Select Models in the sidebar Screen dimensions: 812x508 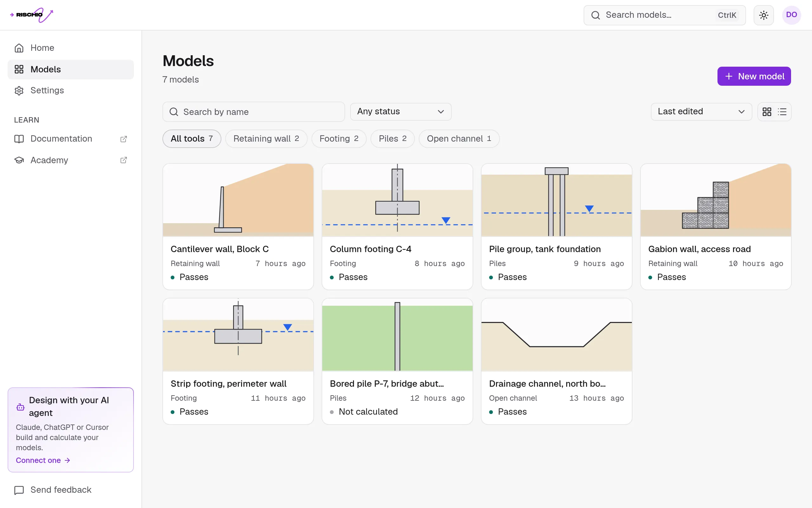coord(70,69)
